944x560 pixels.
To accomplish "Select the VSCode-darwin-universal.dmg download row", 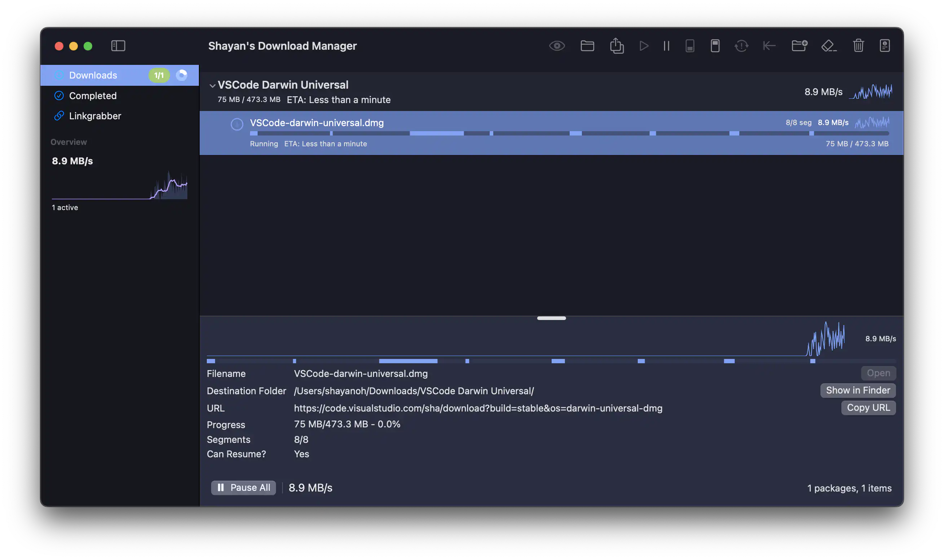I will tap(551, 133).
